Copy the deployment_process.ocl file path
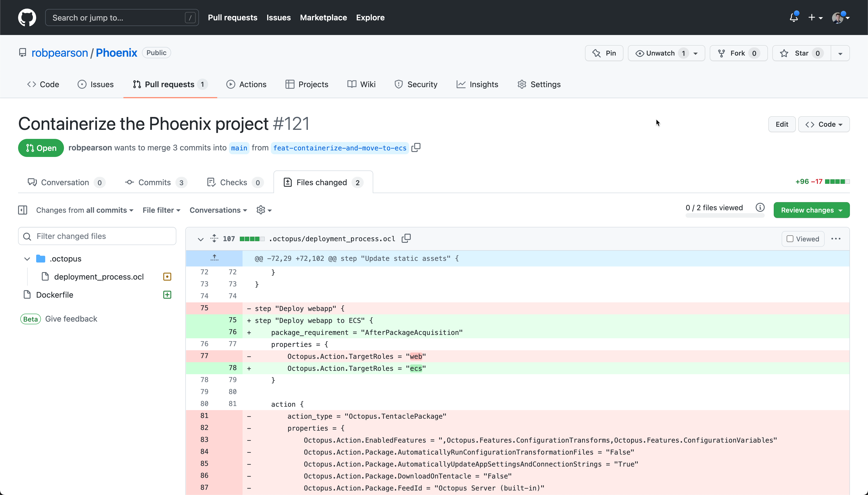 point(406,238)
